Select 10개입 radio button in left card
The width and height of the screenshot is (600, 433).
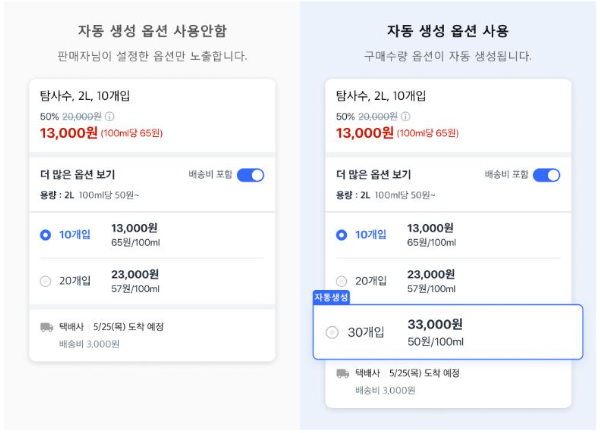click(46, 235)
